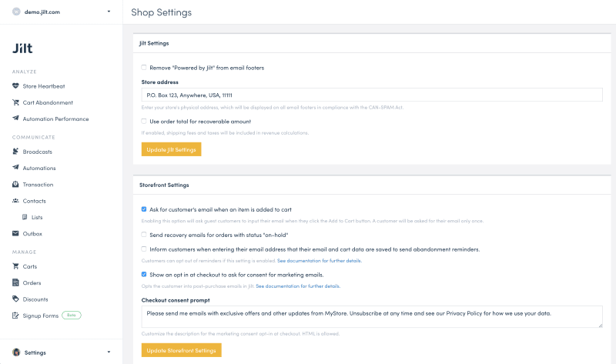The image size is (616, 364).
Task: Expand the Settings menu arrow at bottom
Action: coord(109,352)
